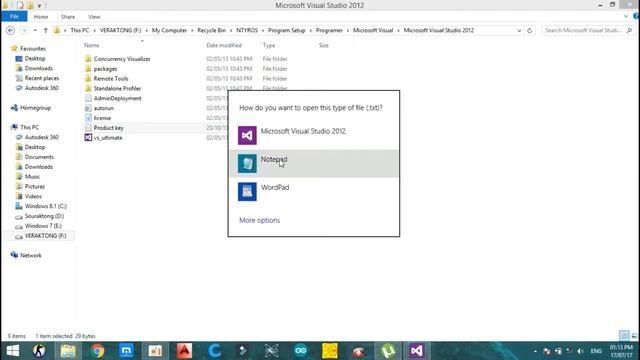Click VERAKTONG (F:) in address path
The height and width of the screenshot is (360, 640).
(120, 31)
